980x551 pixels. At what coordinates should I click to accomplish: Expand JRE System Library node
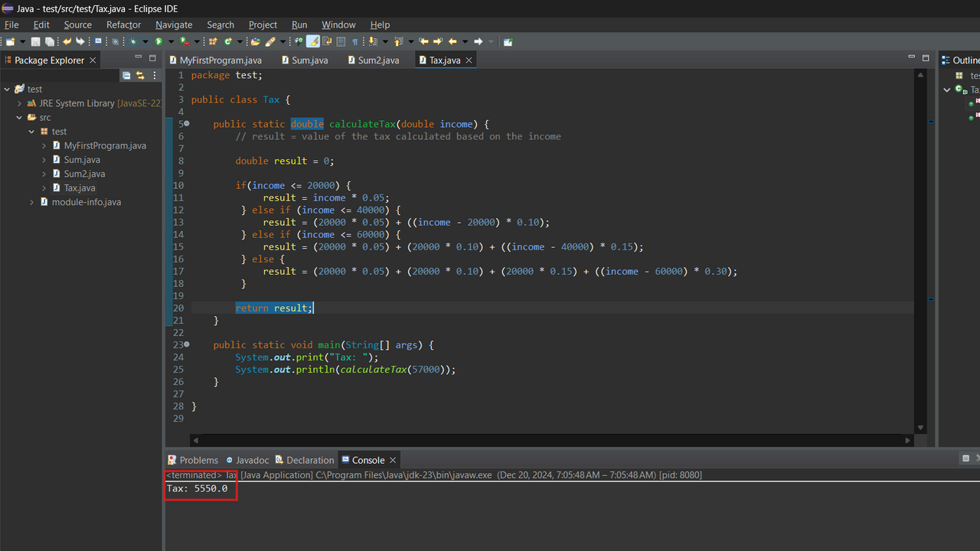tap(20, 103)
